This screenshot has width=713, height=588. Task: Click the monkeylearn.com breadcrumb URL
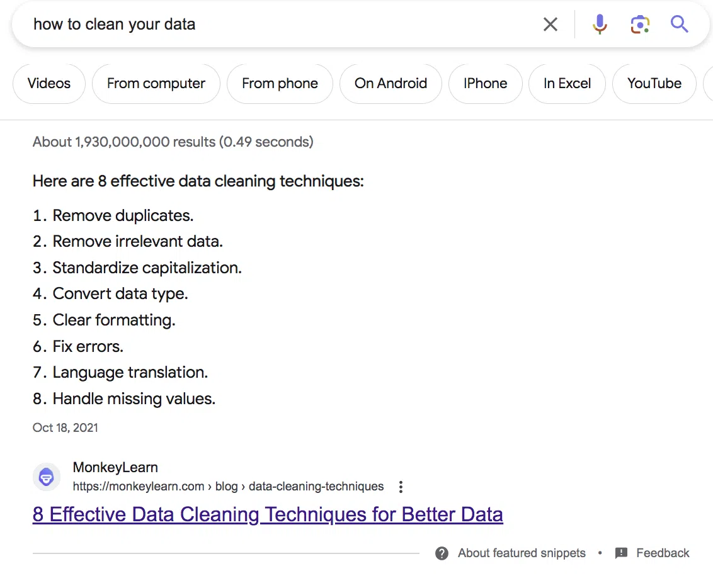(228, 487)
